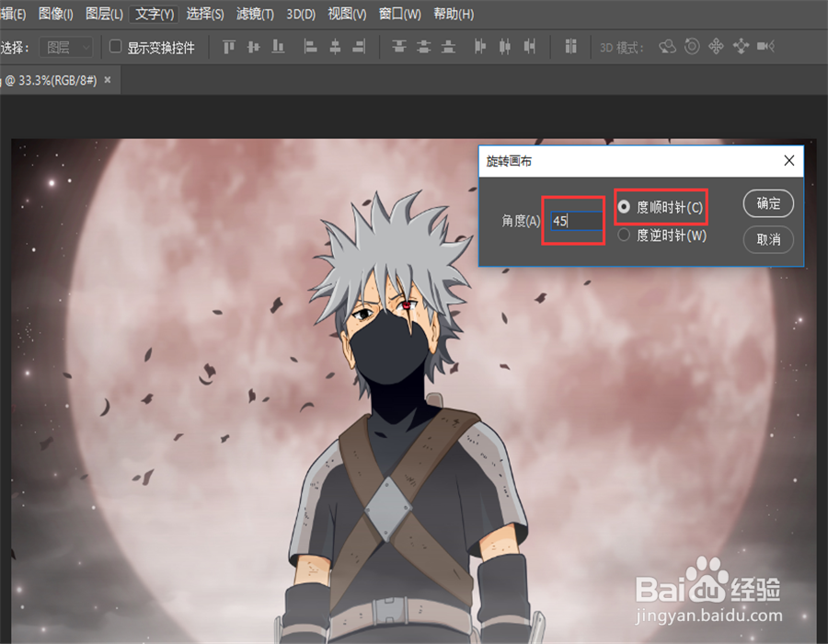Distribute vertical centers icon

point(423,47)
